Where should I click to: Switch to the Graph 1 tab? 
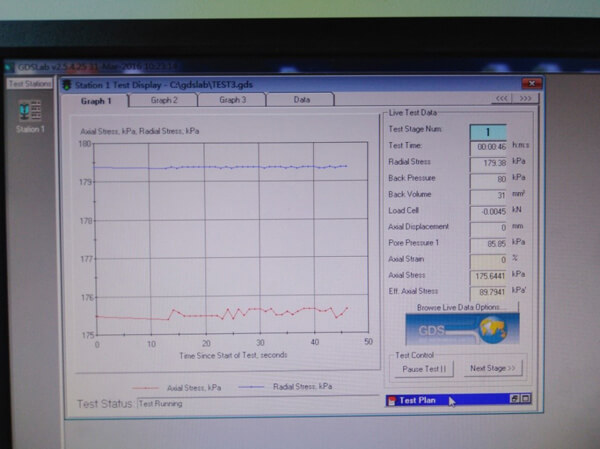click(96, 101)
